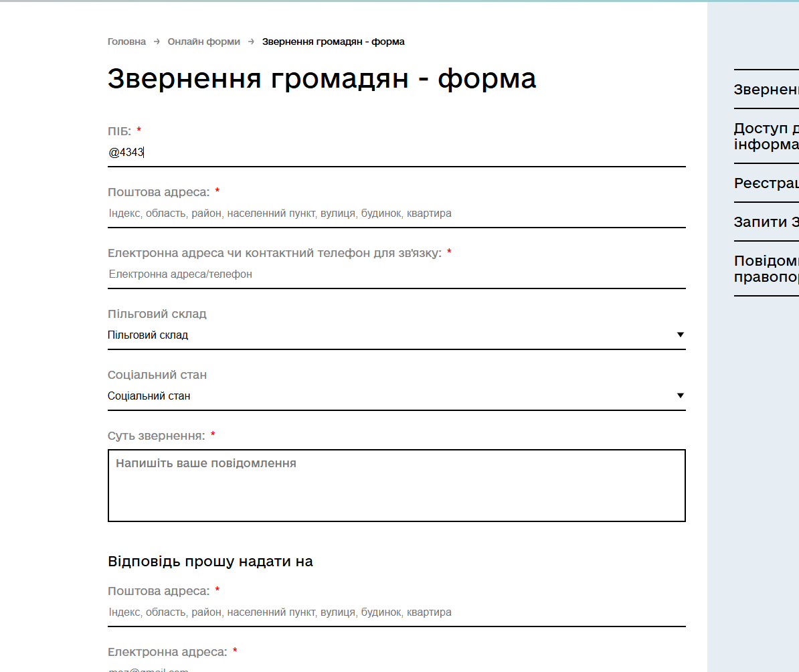Click the arrow icon after Головна breadcrumb
The height and width of the screenshot is (672, 799).
157,41
